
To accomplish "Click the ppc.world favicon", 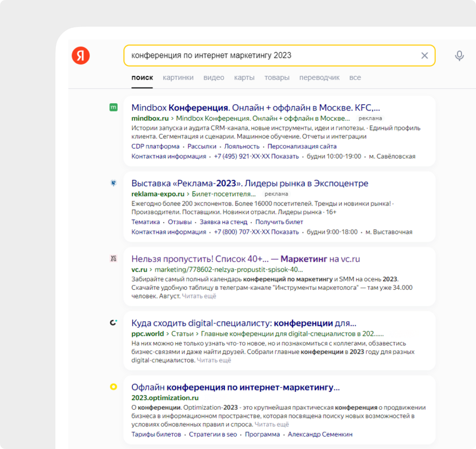I will pyautogui.click(x=114, y=323).
